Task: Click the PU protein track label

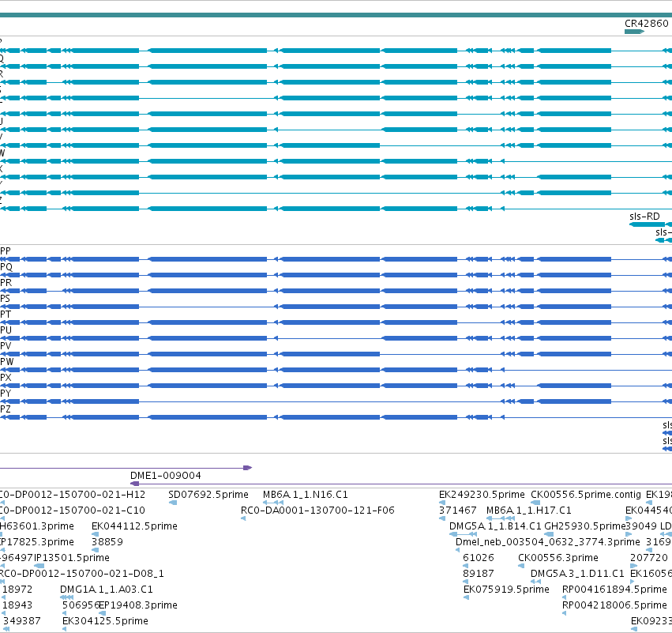Action: tap(6, 330)
